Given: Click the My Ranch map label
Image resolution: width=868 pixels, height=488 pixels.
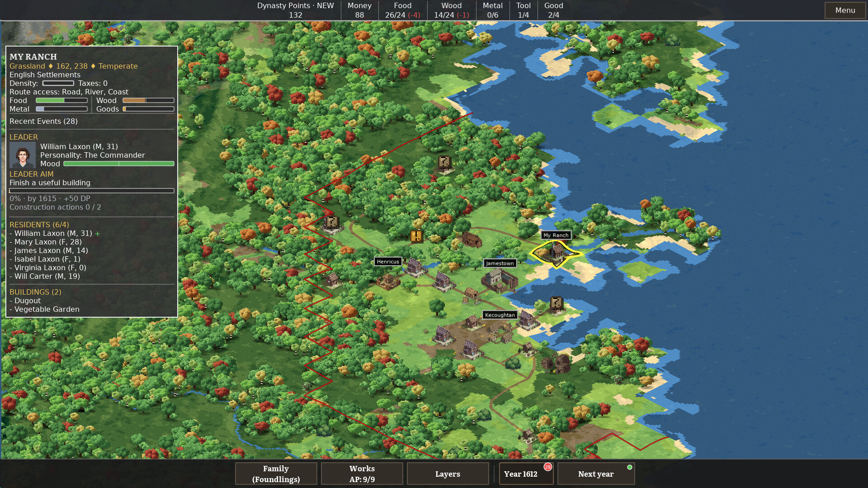Looking at the screenshot, I should (x=556, y=235).
